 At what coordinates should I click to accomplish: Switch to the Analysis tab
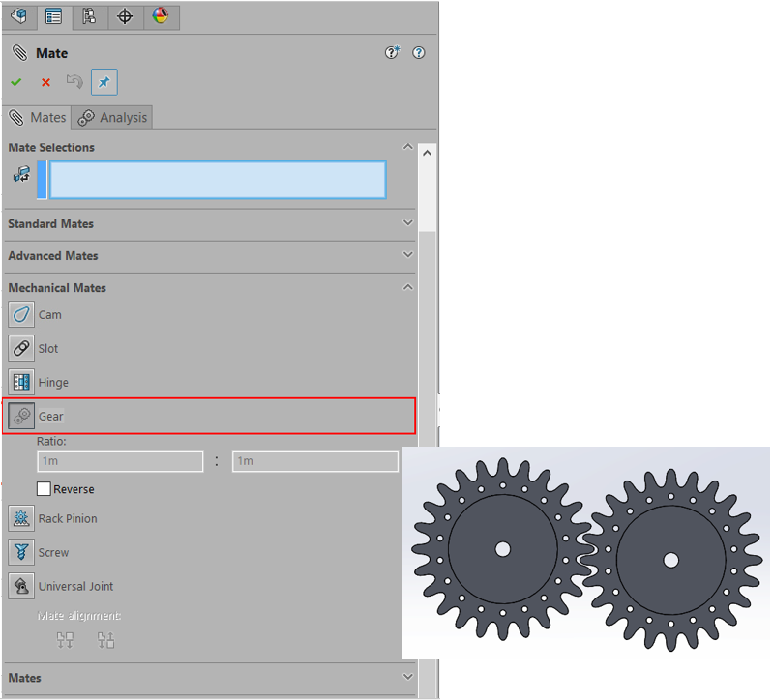coord(113,117)
